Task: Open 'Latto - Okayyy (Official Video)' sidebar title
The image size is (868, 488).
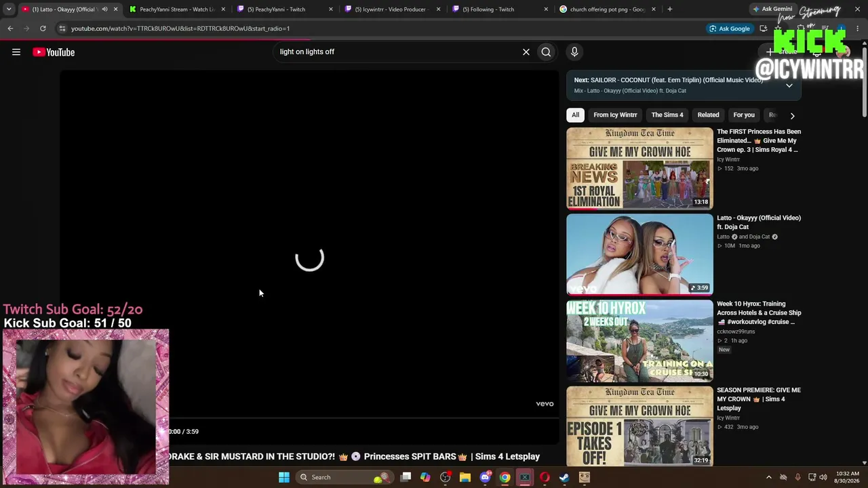Action: click(x=759, y=222)
